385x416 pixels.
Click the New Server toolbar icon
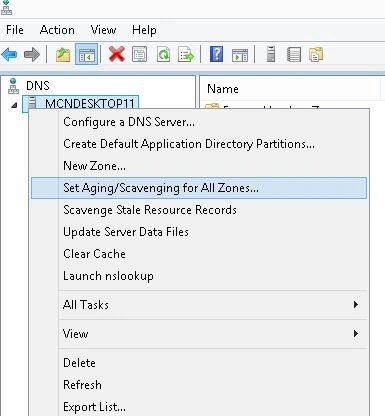coord(271,54)
